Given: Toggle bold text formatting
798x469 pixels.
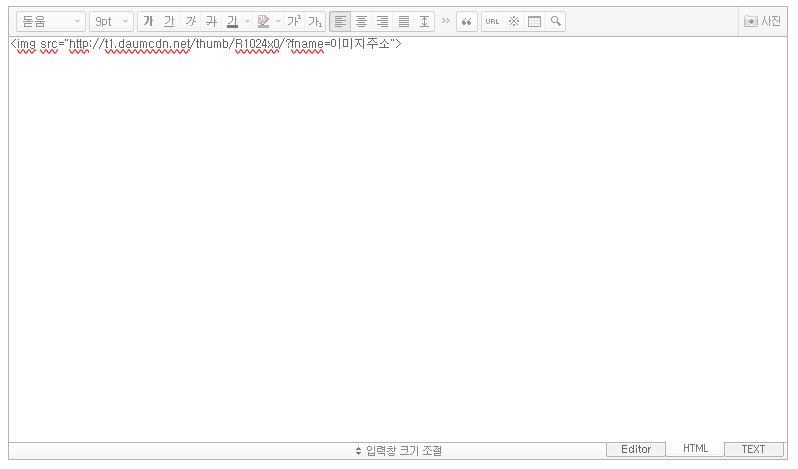Looking at the screenshot, I should [148, 21].
